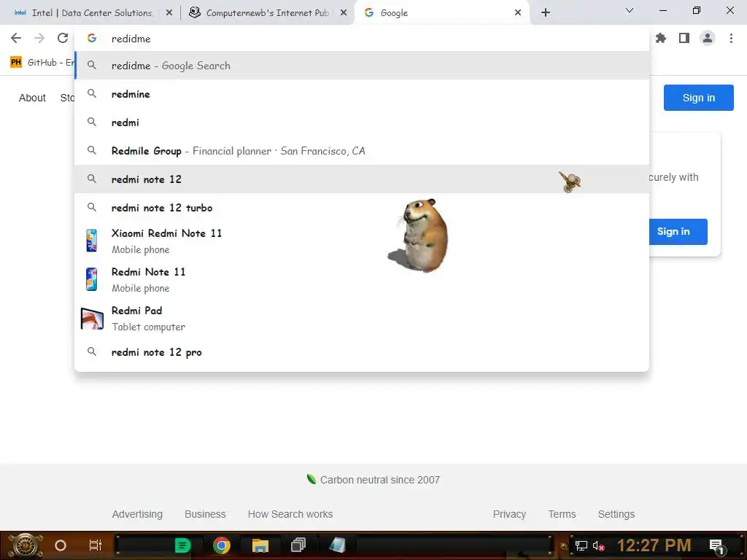Screen dimensions: 747x560
Task: Select the redidme - Google Search suggestion
Action: 362,66
